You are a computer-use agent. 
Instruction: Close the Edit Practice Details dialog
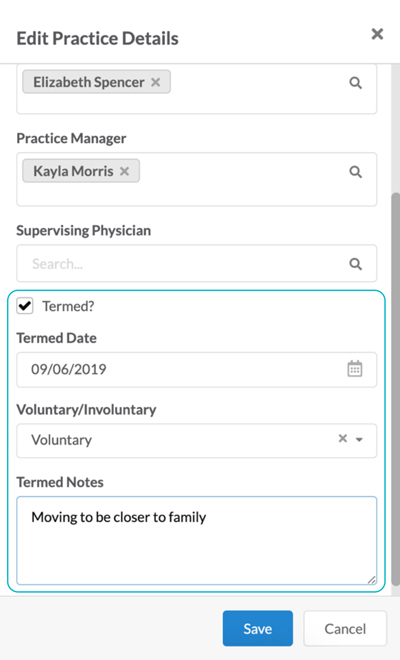pos(377,34)
